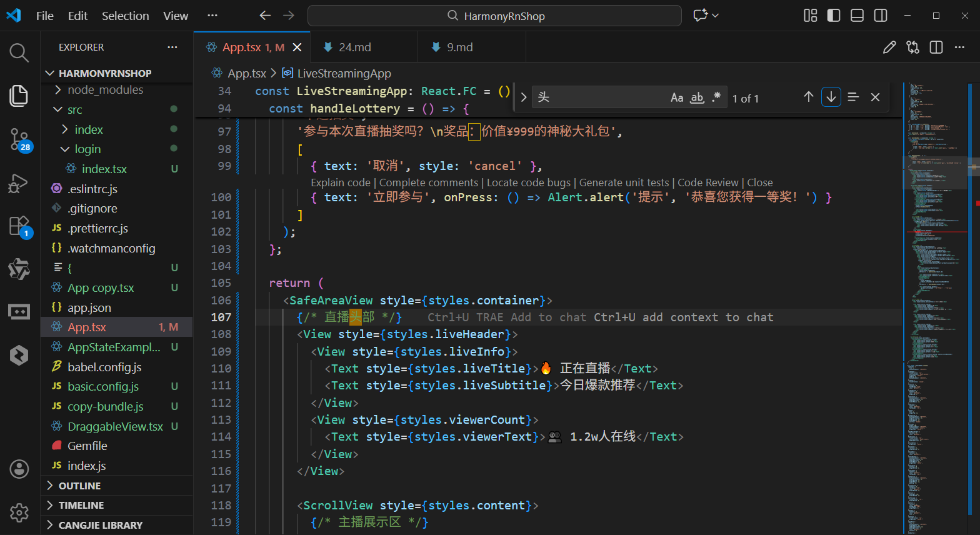
Task: Open the Explorer view icon
Action: (x=19, y=96)
